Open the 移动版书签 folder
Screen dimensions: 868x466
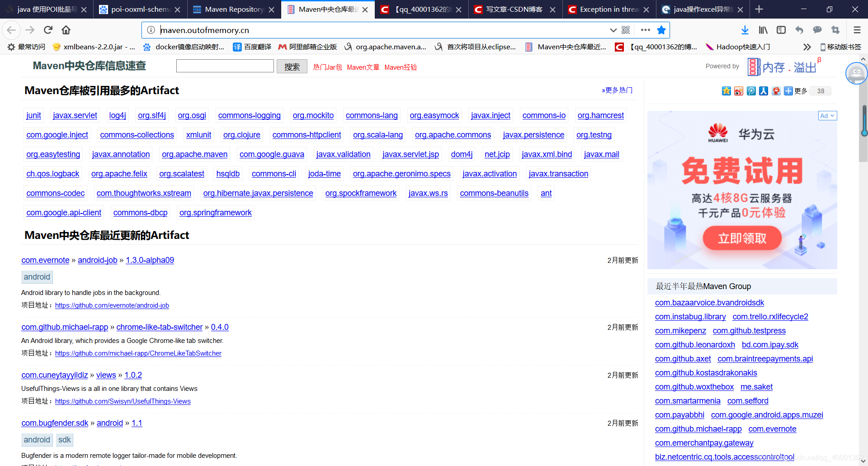(841, 47)
